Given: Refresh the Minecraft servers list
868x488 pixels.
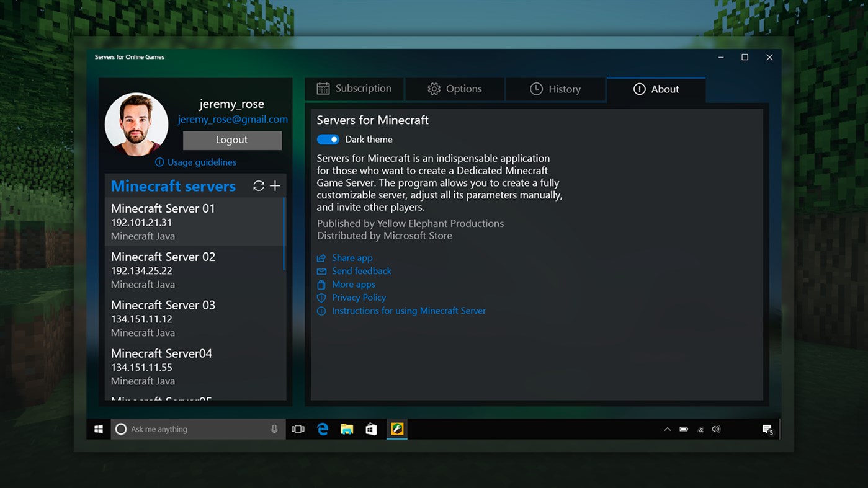Looking at the screenshot, I should tap(259, 185).
